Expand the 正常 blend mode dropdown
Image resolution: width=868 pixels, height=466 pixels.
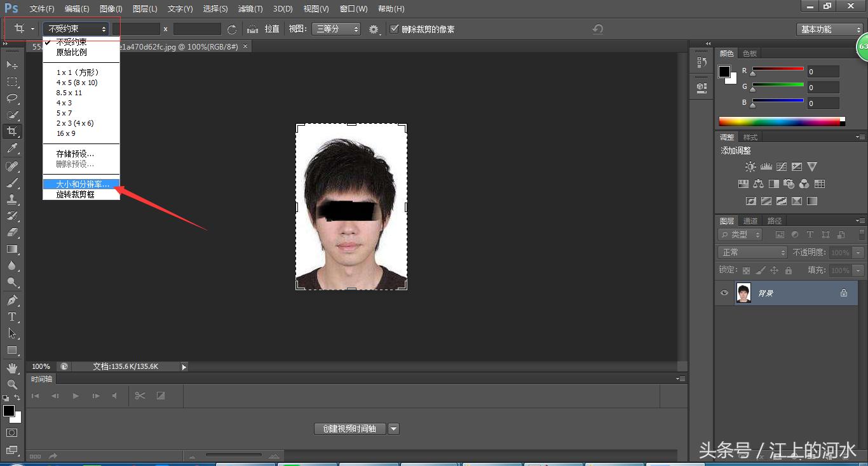coord(752,252)
